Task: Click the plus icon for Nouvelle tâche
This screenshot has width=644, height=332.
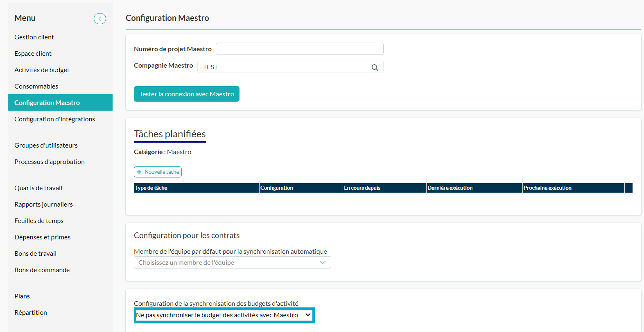Action: 139,172
